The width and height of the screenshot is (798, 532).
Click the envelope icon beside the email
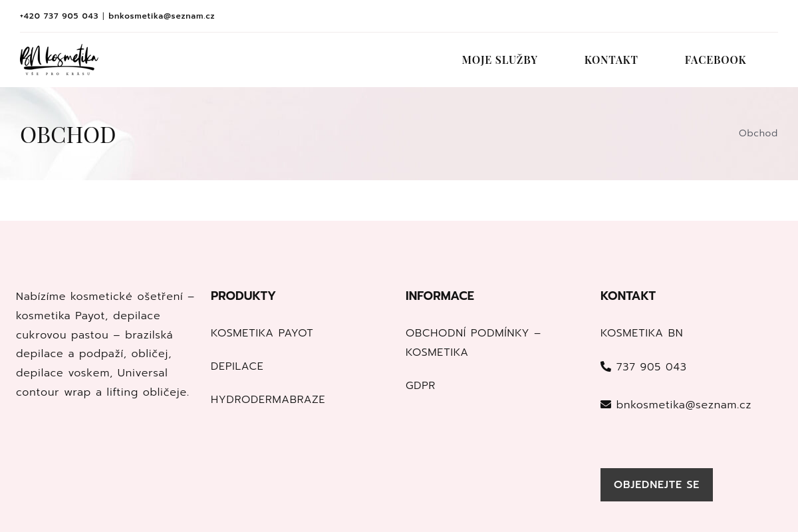pos(605,404)
